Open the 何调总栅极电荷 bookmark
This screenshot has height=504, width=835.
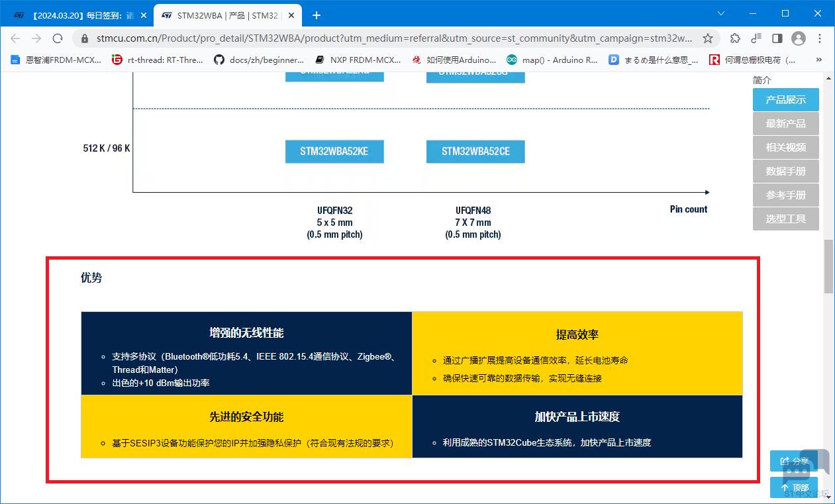pyautogui.click(x=753, y=60)
